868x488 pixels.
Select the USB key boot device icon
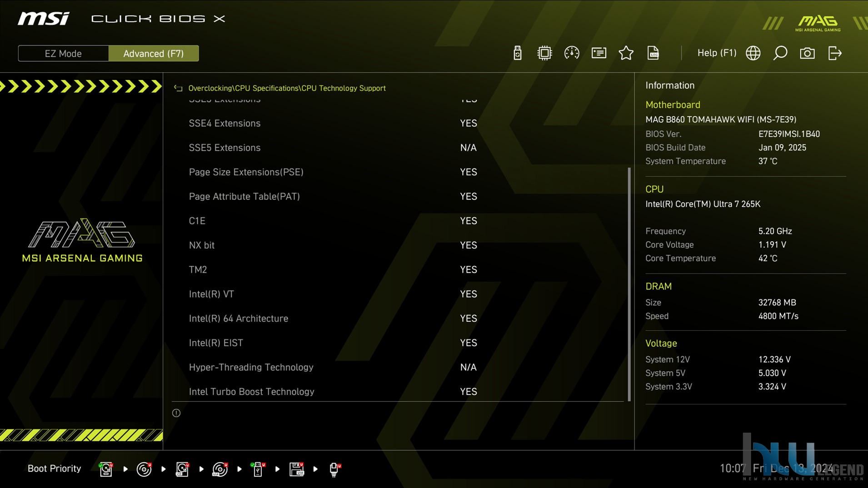coord(258,469)
